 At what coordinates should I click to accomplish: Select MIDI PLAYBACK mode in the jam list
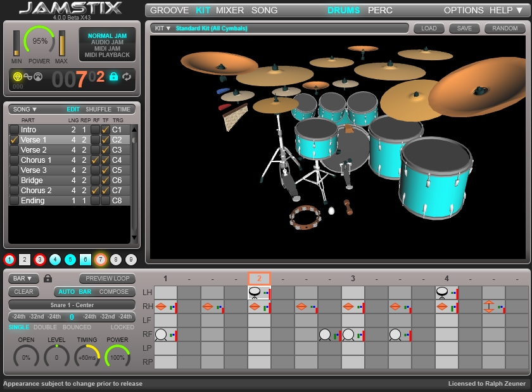107,55
